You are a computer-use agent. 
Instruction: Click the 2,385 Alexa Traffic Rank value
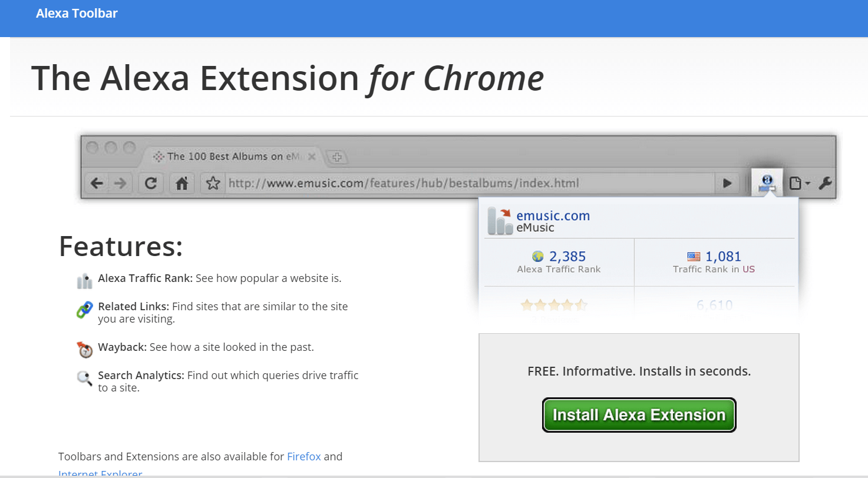567,257
